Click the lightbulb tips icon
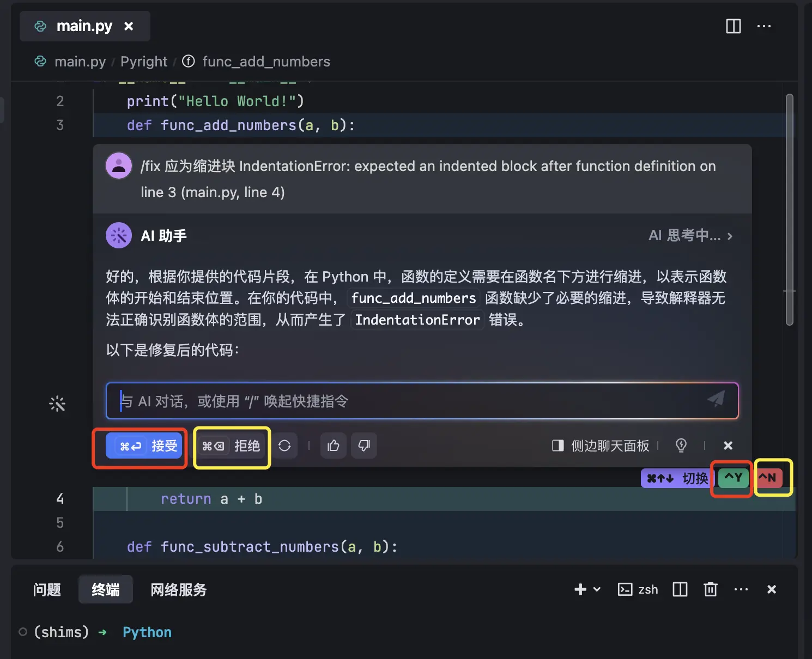Screen dimensions: 812x659 [681, 446]
